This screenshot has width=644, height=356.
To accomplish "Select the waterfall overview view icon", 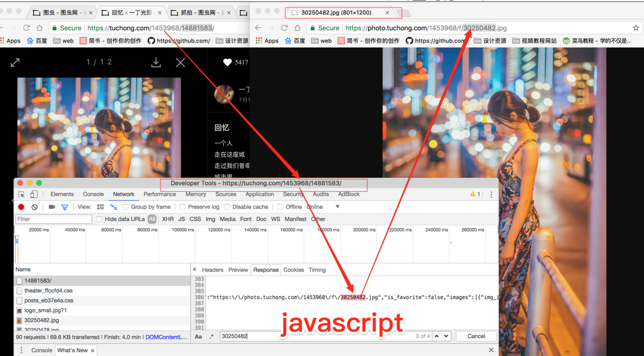I will point(114,207).
